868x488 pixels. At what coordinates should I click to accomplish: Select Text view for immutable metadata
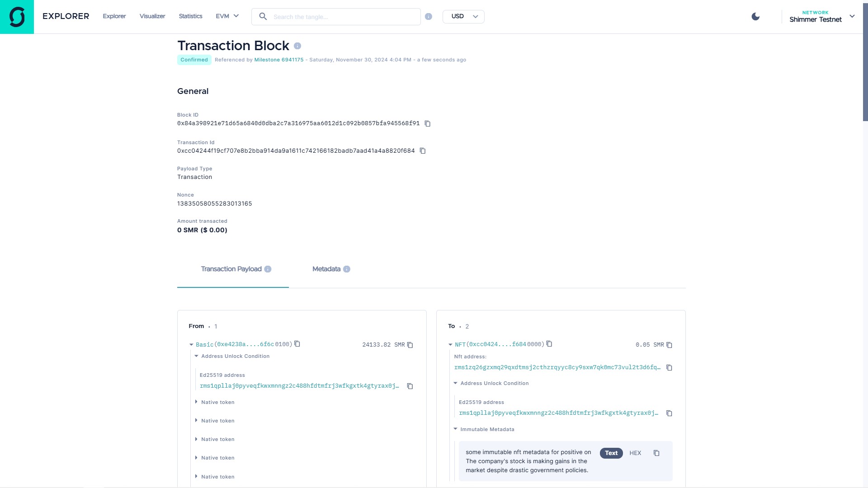(611, 453)
